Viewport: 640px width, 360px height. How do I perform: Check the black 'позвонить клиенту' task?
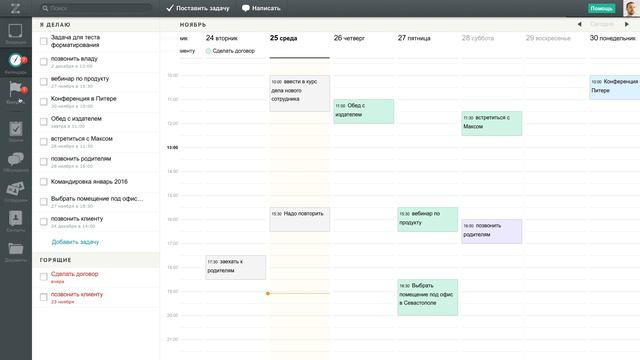tap(44, 222)
